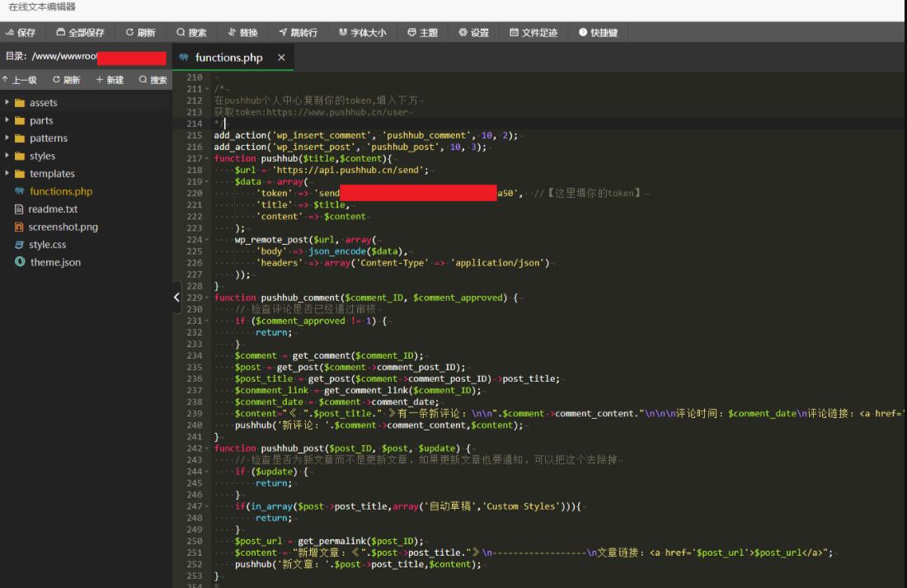Open theme.json in the file tree
Image resolution: width=907 pixels, height=588 pixels.
(x=55, y=262)
